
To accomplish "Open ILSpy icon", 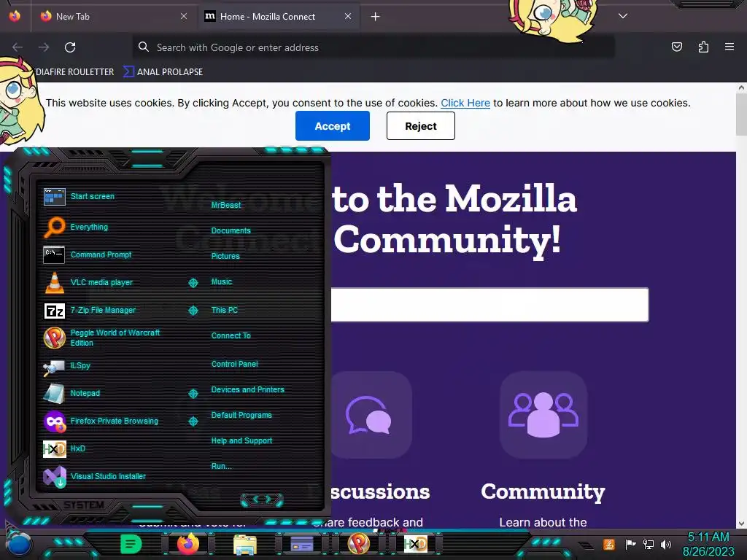I will coord(54,367).
